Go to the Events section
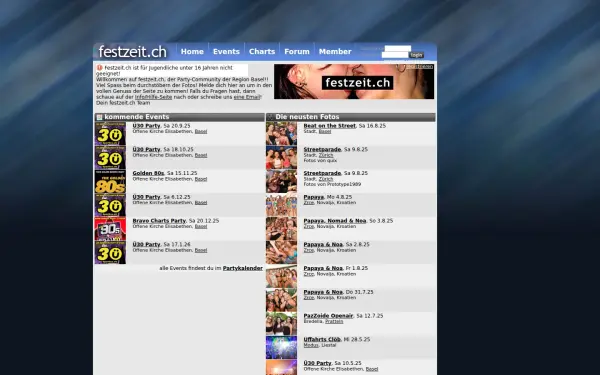This screenshot has width=600, height=375. pyautogui.click(x=226, y=52)
